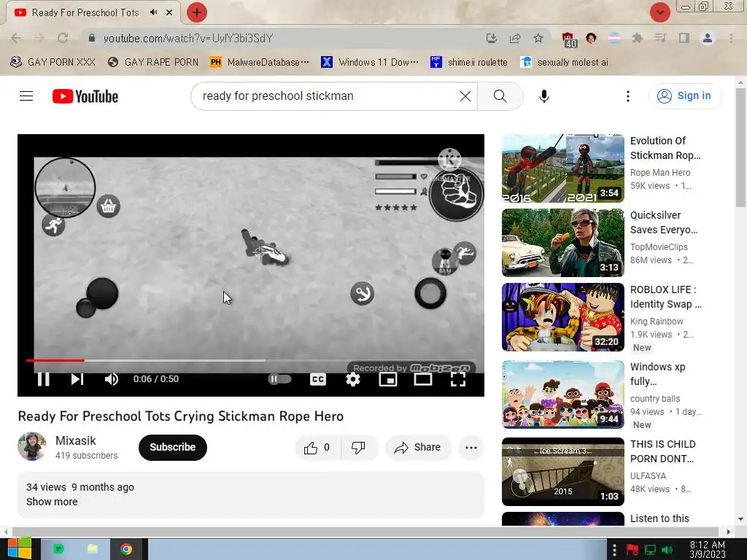This screenshot has height=560, width=747.
Task: Click the King Rainbow channel name
Action: point(657,321)
